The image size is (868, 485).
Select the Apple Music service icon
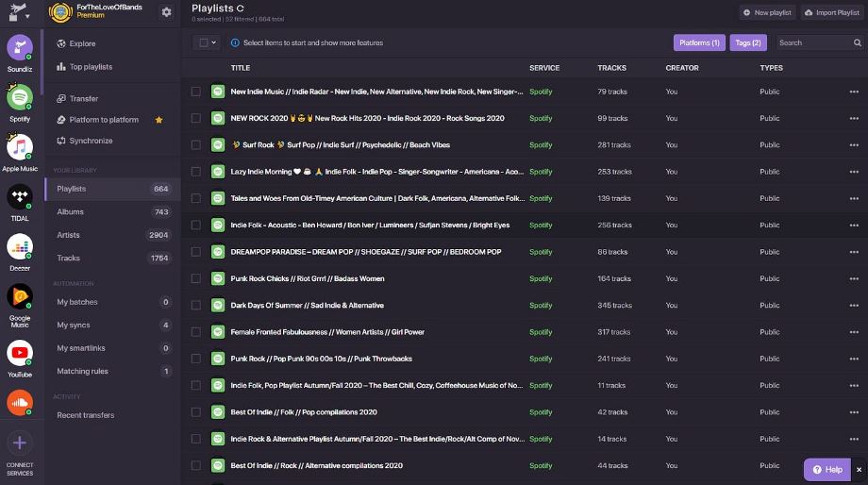coord(20,148)
